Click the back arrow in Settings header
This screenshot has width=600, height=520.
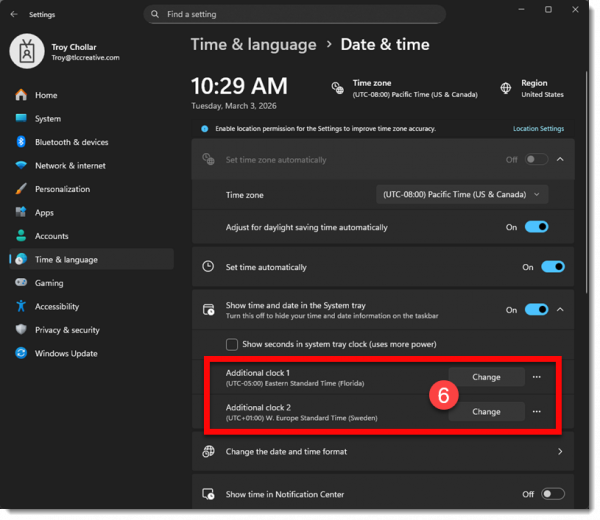pyautogui.click(x=14, y=14)
